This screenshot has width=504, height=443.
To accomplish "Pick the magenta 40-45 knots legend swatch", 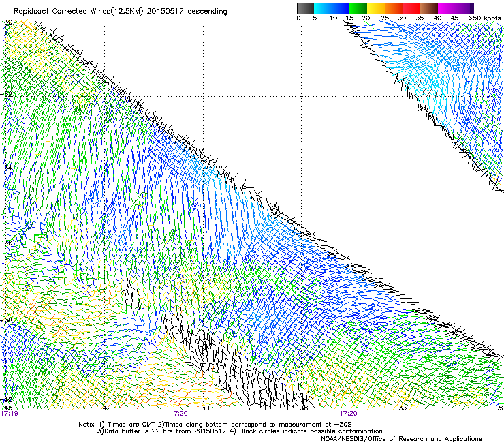I will 447,8.
